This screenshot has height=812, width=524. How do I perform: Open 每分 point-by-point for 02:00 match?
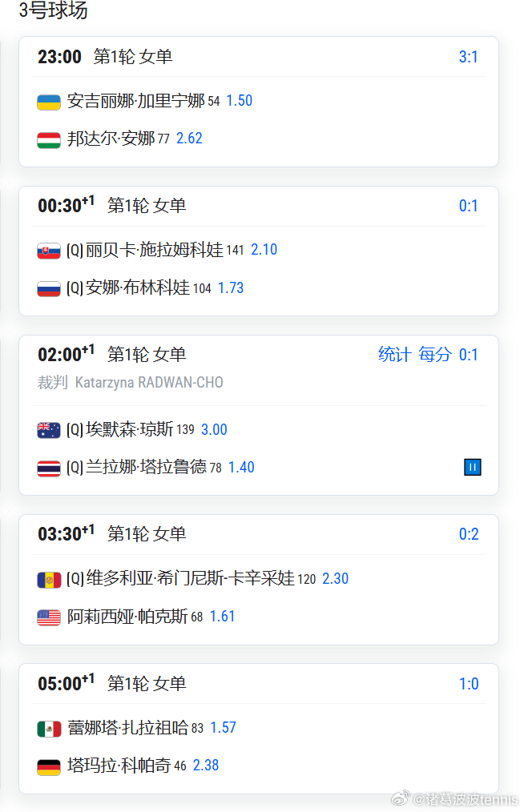(434, 355)
